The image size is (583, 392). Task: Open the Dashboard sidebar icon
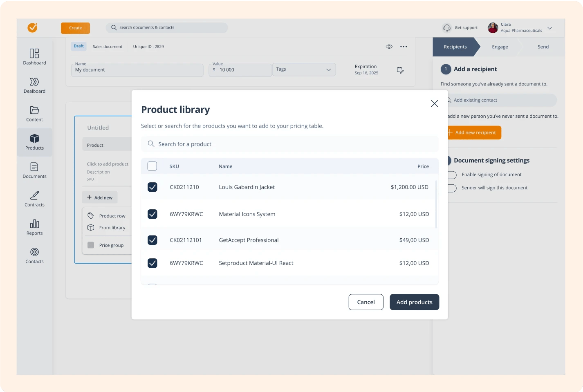(34, 53)
